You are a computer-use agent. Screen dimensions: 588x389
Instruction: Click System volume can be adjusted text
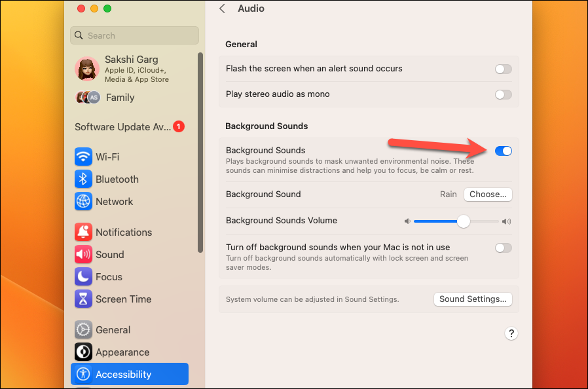[312, 299]
